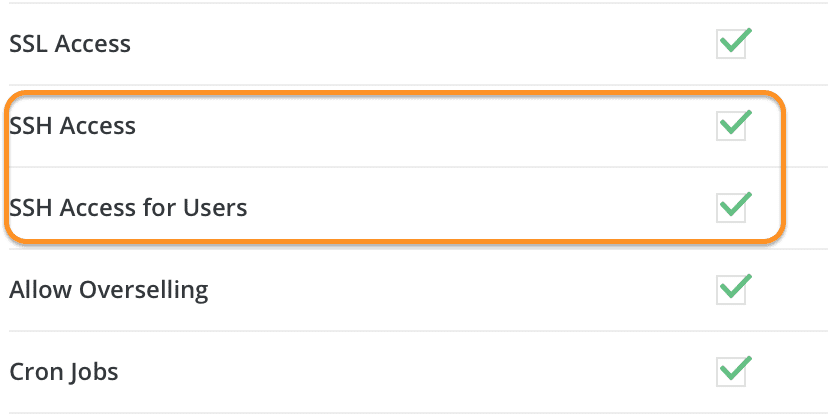This screenshot has height=414, width=828.
Task: Select the Cron Jobs label text
Action: point(64,373)
